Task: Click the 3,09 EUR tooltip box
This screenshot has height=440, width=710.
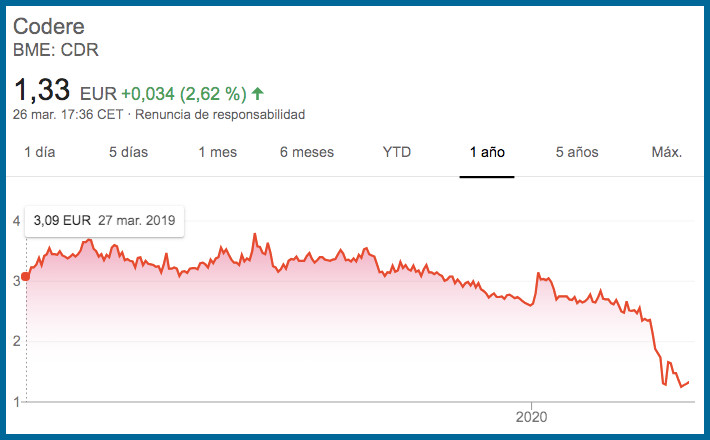Action: (105, 221)
